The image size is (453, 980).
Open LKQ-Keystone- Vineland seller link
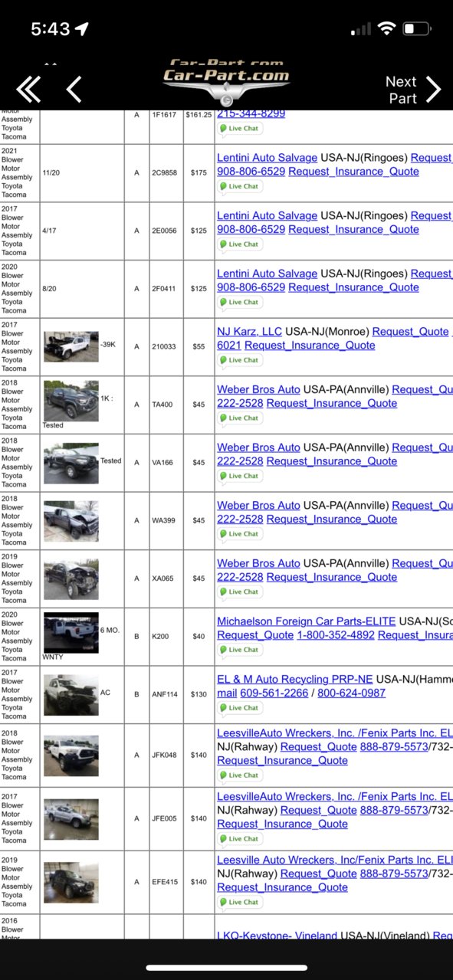(x=277, y=936)
